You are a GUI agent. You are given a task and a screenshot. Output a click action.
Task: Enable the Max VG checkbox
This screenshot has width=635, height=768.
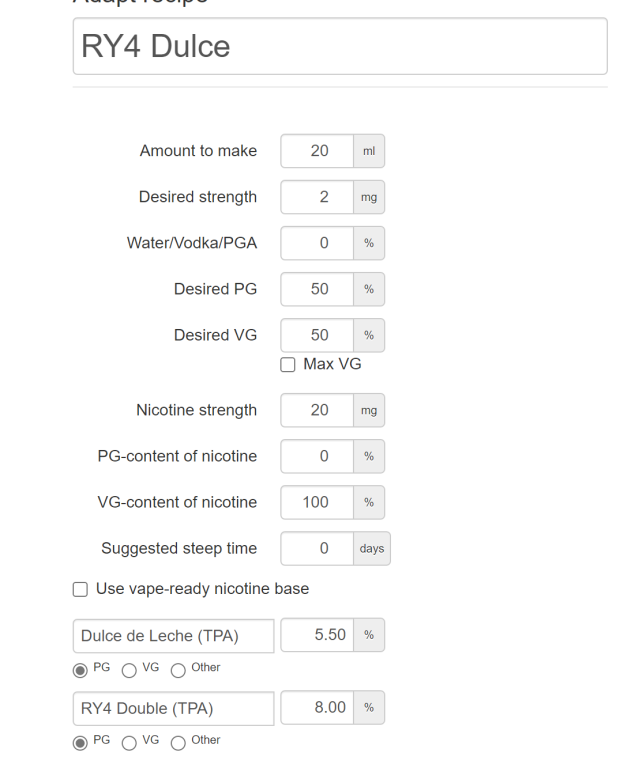click(288, 365)
